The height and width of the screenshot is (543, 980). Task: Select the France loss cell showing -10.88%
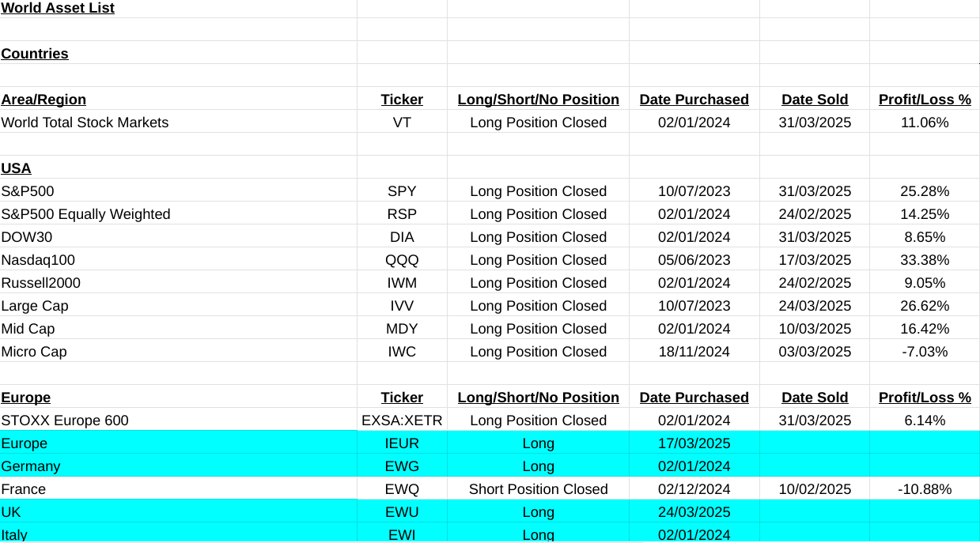[x=925, y=489]
